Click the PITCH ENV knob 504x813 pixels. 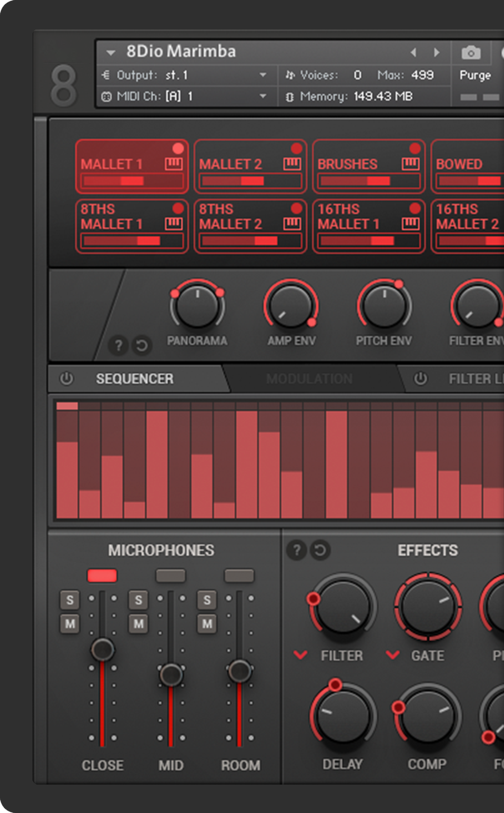[x=385, y=307]
